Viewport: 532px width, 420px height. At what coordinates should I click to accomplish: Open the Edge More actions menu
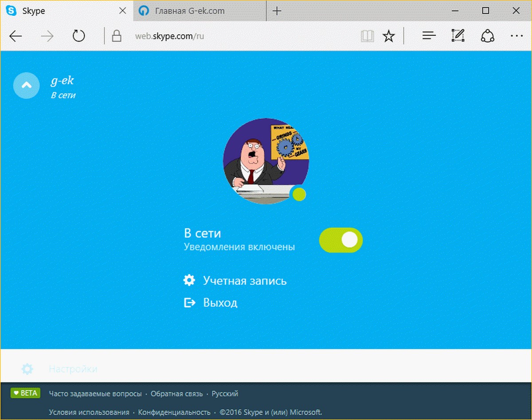(516, 36)
